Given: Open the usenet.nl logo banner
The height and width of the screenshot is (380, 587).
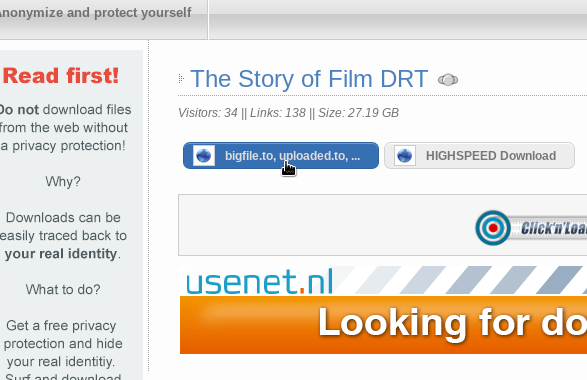Looking at the screenshot, I should (259, 281).
